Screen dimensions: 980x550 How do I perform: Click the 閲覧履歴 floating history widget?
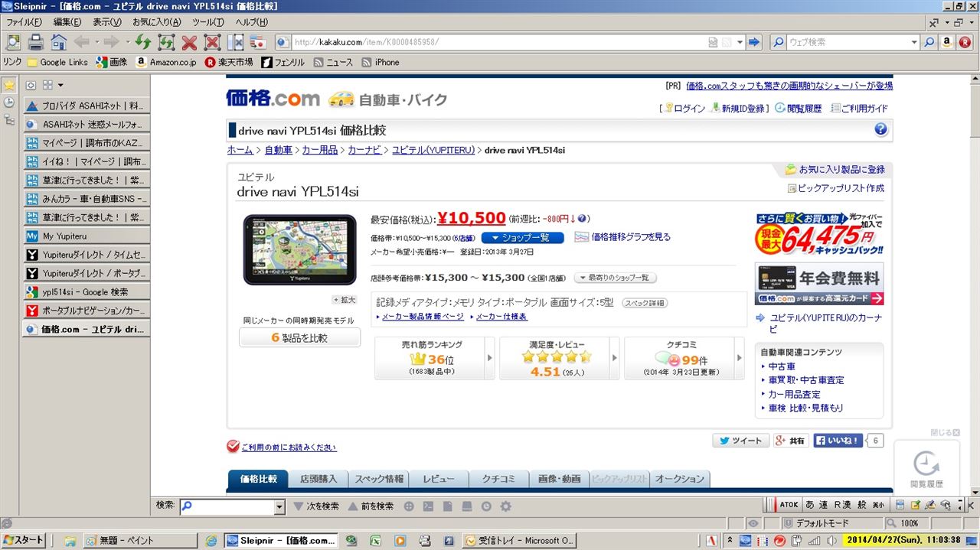point(926,468)
